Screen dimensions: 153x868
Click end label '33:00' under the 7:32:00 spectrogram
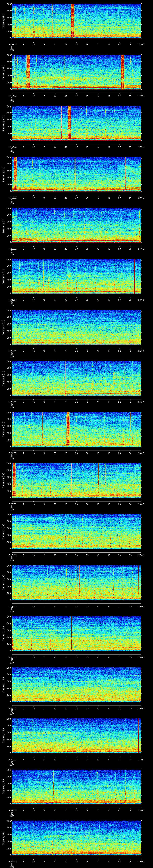click(141, 861)
